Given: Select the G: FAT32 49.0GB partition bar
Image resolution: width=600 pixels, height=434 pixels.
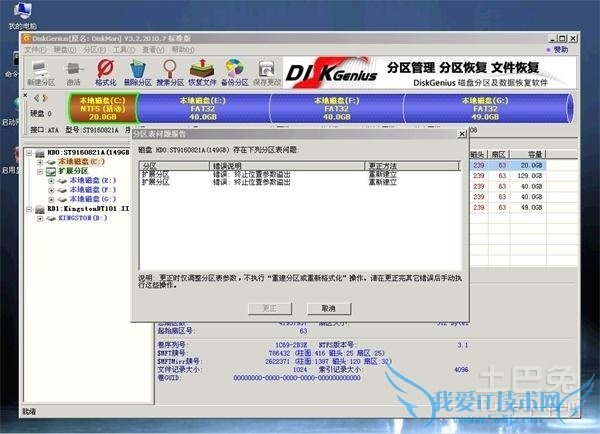Looking at the screenshot, I should point(485,108).
